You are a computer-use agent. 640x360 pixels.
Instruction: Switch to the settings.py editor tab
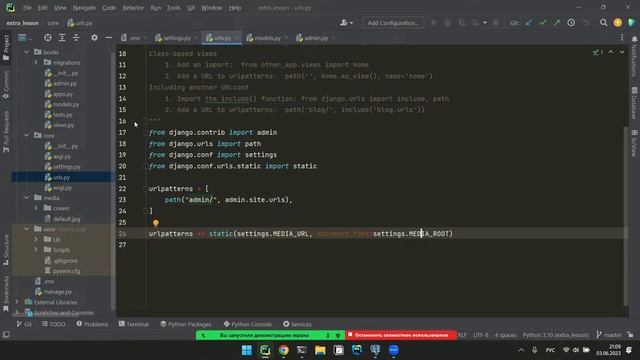point(176,38)
